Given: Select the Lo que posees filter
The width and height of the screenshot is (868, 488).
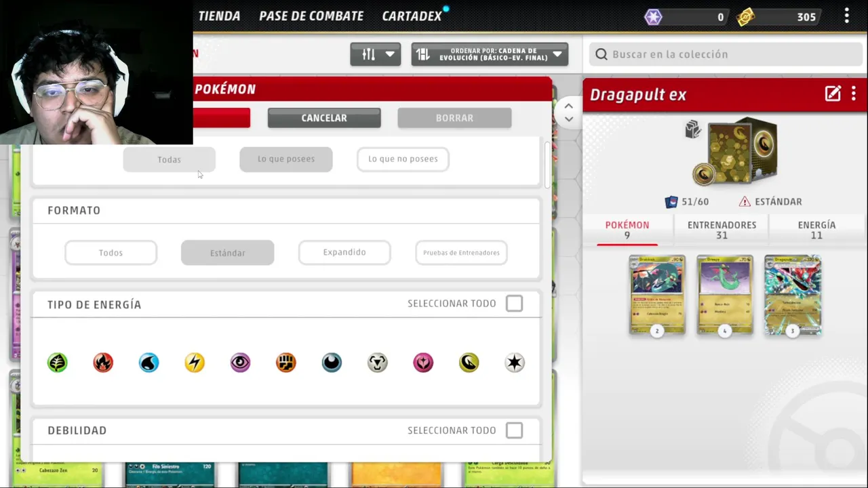Looking at the screenshot, I should (286, 159).
